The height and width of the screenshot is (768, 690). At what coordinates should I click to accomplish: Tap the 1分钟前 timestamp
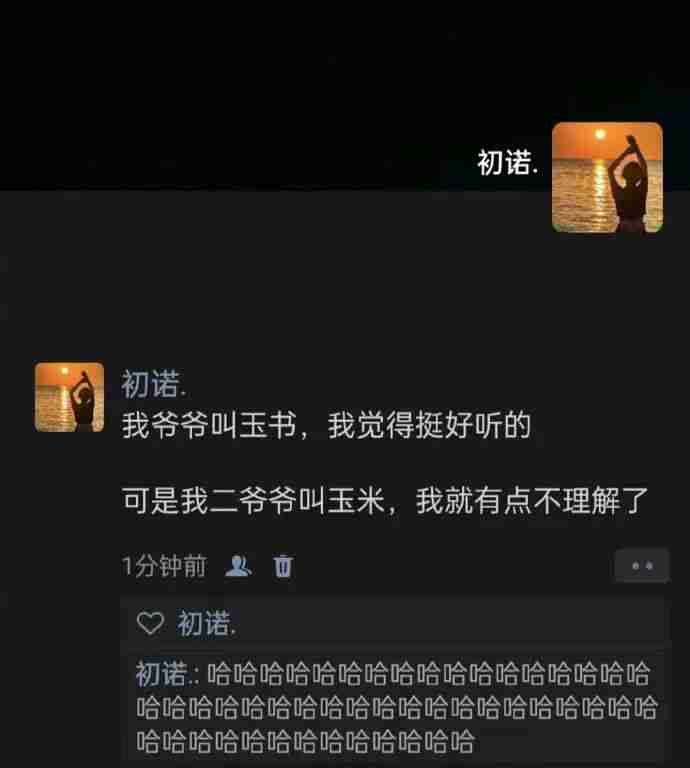pos(164,566)
